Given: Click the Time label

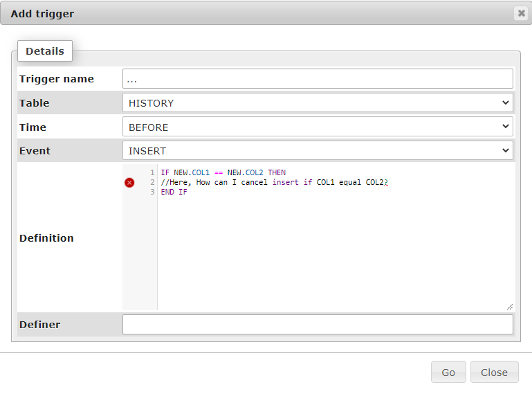Looking at the screenshot, I should [x=33, y=127].
